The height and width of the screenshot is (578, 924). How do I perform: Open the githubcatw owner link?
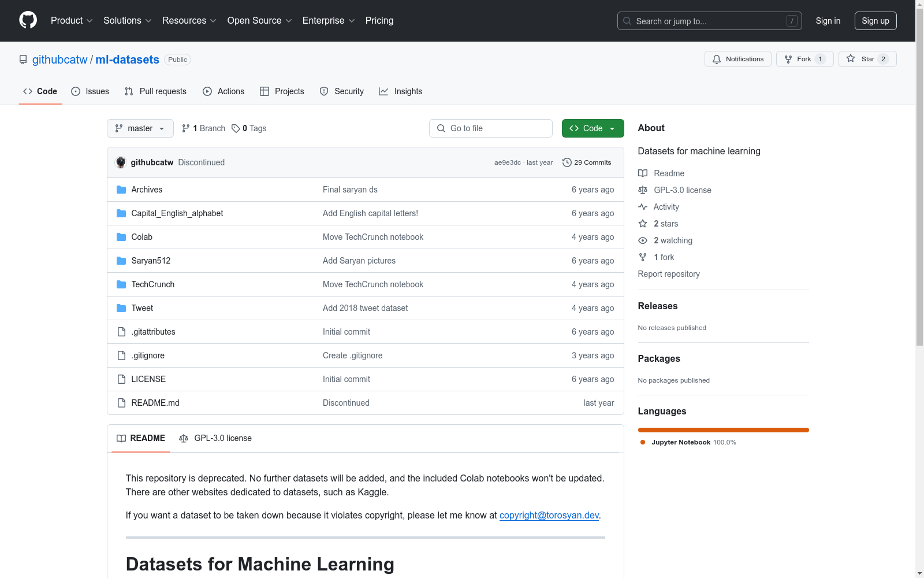(60, 60)
